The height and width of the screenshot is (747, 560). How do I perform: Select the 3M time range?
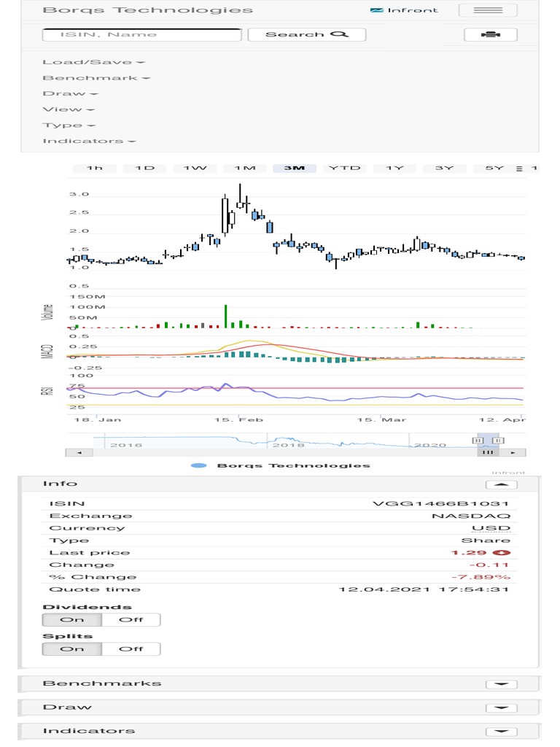coord(295,169)
